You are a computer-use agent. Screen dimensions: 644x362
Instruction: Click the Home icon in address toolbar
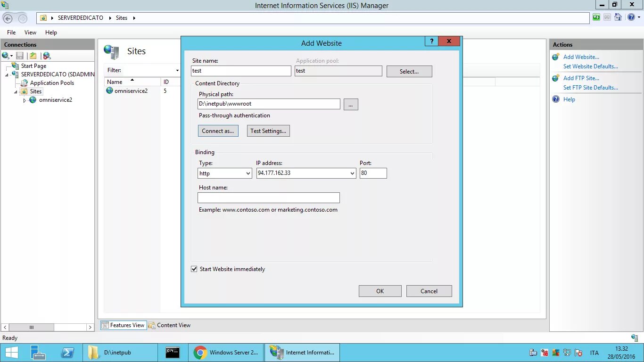point(618,17)
